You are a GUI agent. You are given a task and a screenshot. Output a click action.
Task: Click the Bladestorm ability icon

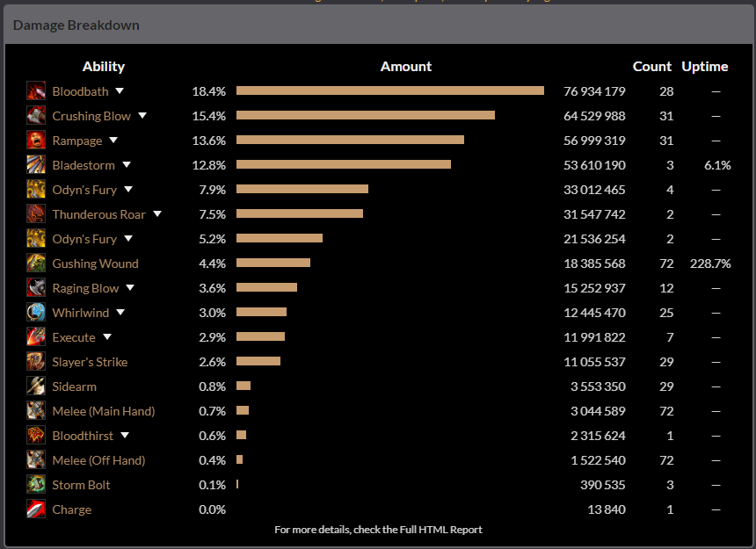pyautogui.click(x=36, y=165)
